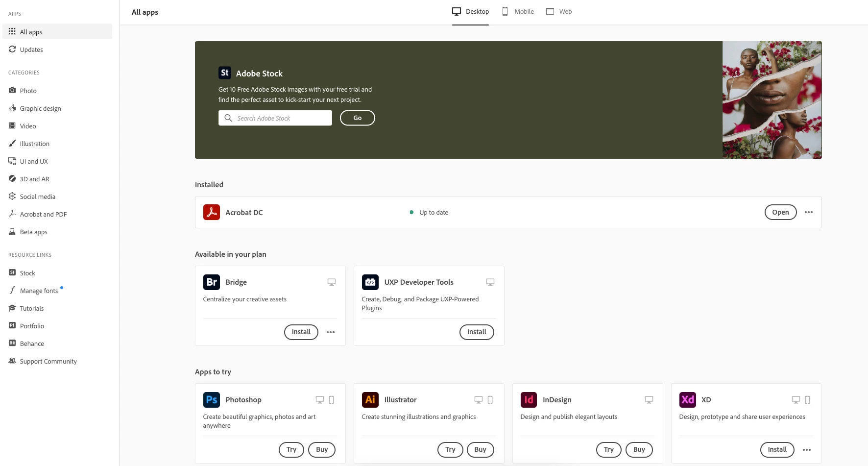
Task: Buy Illustrator
Action: tap(481, 450)
